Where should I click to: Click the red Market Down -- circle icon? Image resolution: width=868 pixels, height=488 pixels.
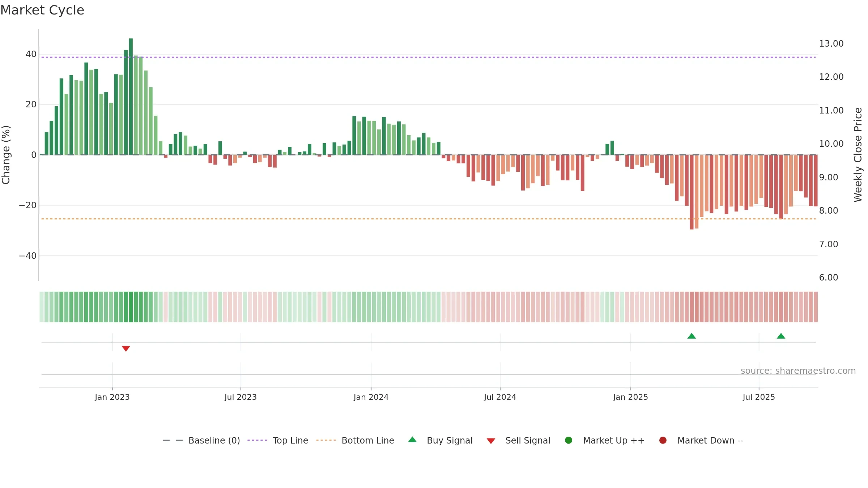coord(663,440)
